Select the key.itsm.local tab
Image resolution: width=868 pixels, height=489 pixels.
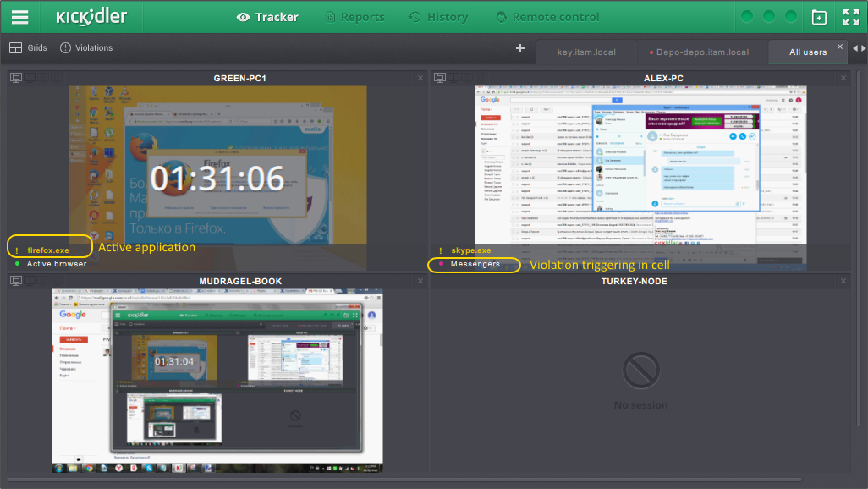pos(586,52)
